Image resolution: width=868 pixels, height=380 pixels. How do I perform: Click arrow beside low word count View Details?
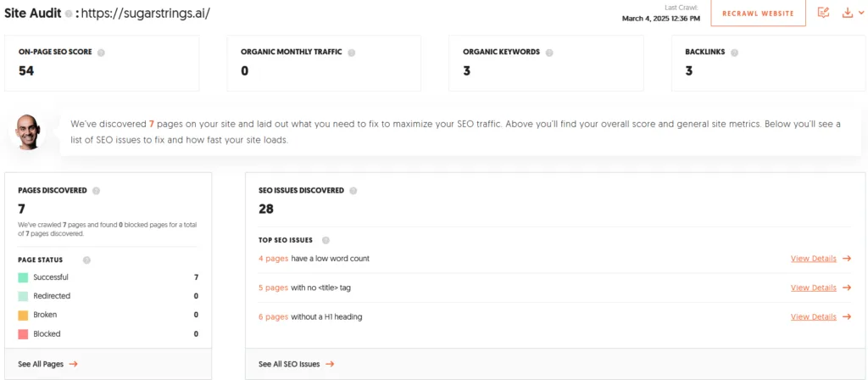pyautogui.click(x=847, y=258)
